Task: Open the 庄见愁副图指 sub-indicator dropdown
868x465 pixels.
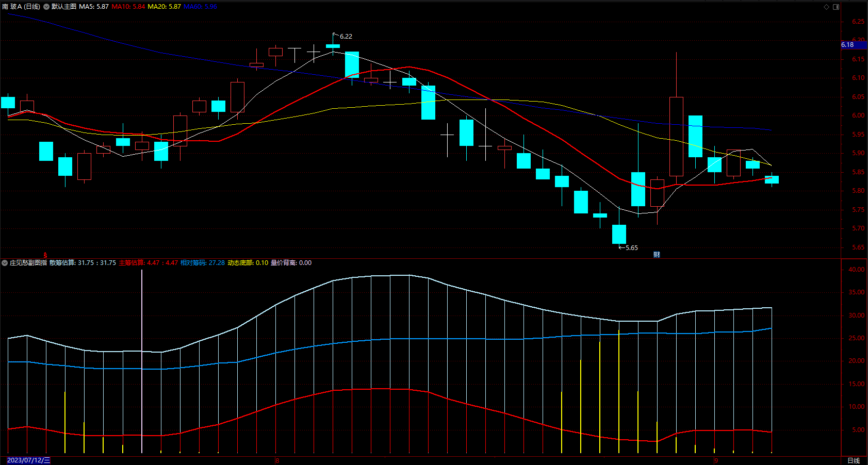Action: [x=5, y=263]
